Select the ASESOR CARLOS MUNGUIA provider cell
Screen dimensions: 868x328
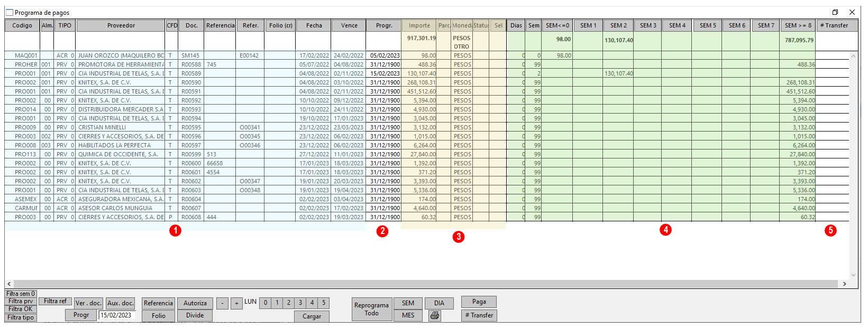click(121, 208)
